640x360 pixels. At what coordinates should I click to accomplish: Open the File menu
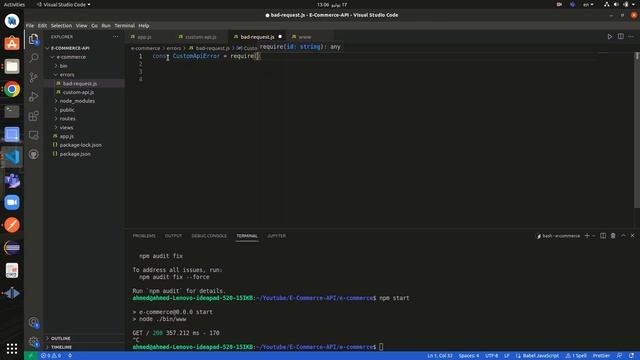point(30,26)
